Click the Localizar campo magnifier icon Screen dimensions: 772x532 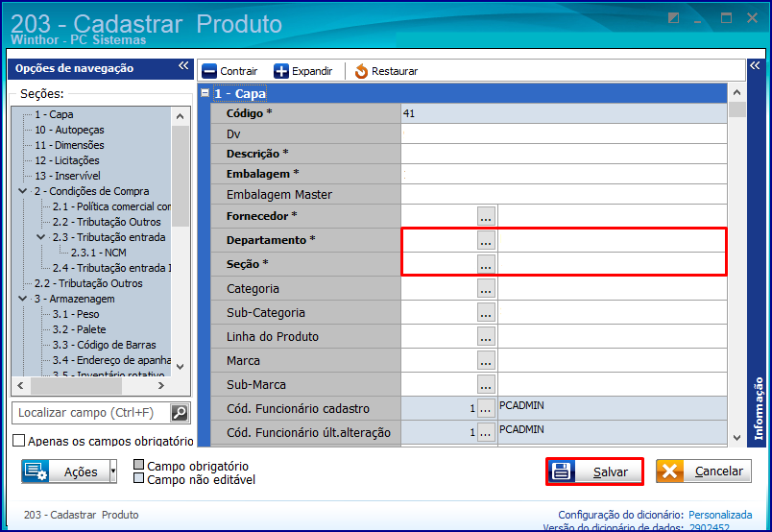[180, 412]
